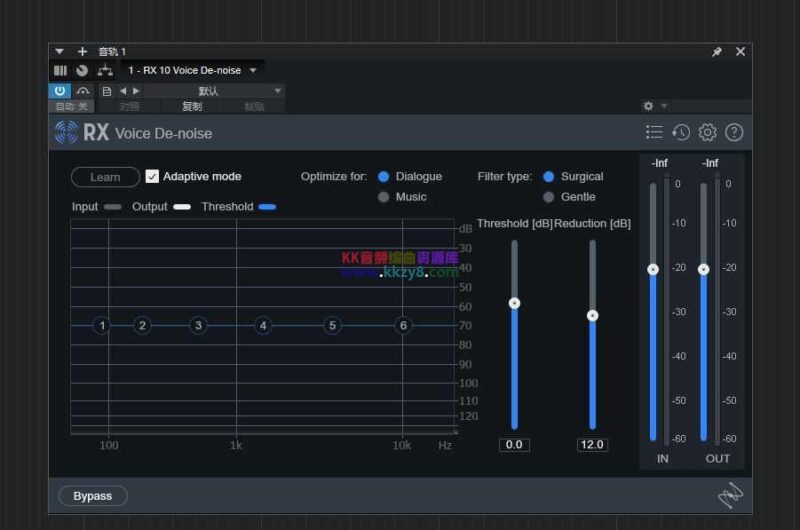Select Gentle filter type
Screen dimensions: 800x530
click(548, 197)
